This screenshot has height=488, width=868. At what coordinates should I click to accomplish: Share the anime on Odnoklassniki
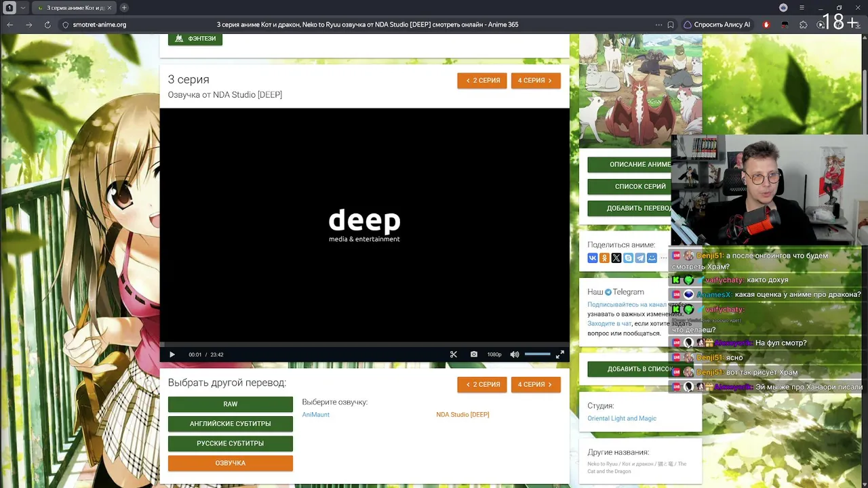coord(604,258)
